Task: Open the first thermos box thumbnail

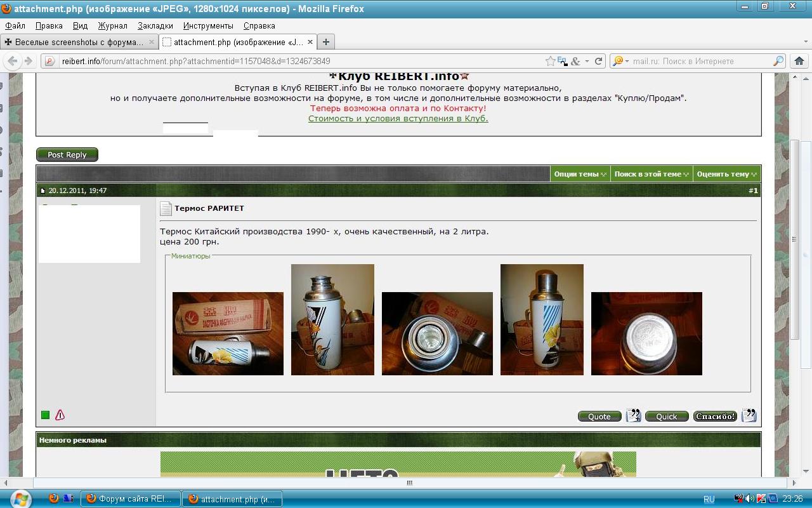Action: 228,333
